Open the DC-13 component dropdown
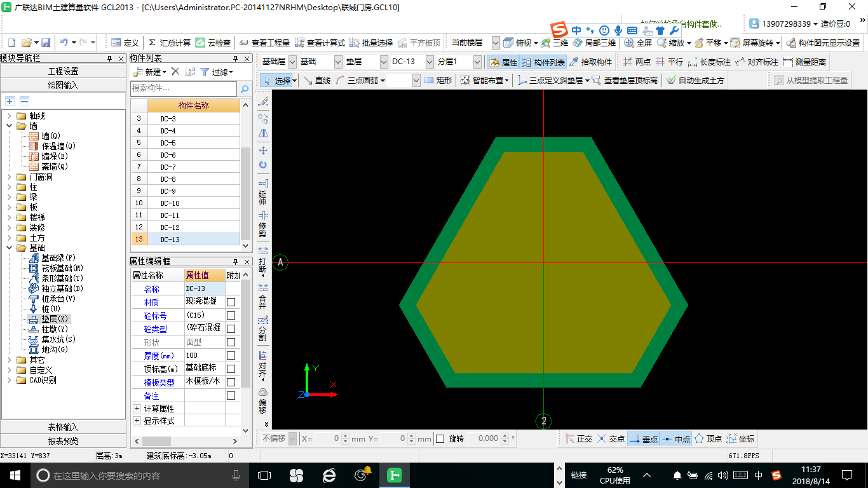 (428, 62)
